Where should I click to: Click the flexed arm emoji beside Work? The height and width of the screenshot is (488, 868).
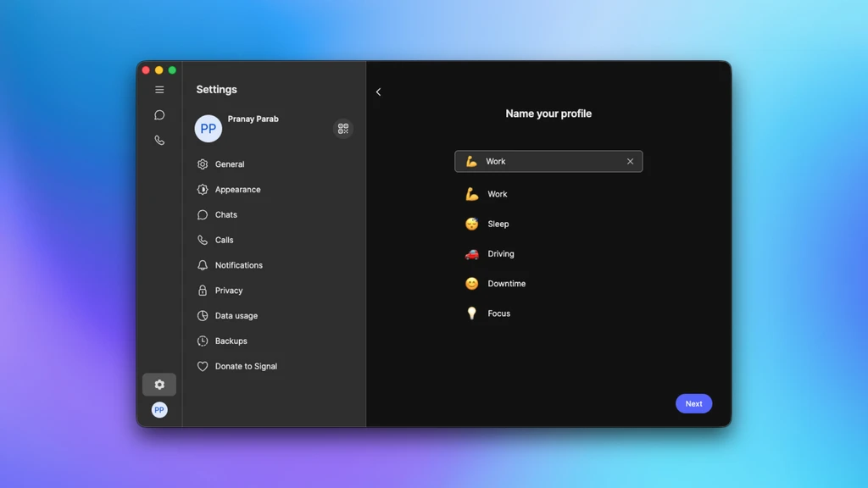[x=471, y=194]
